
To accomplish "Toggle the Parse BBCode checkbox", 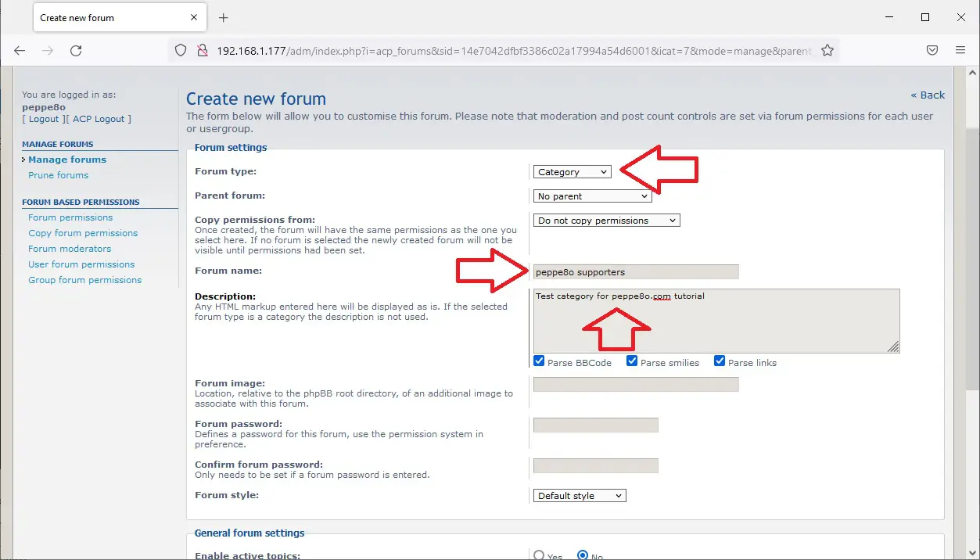I will (539, 361).
